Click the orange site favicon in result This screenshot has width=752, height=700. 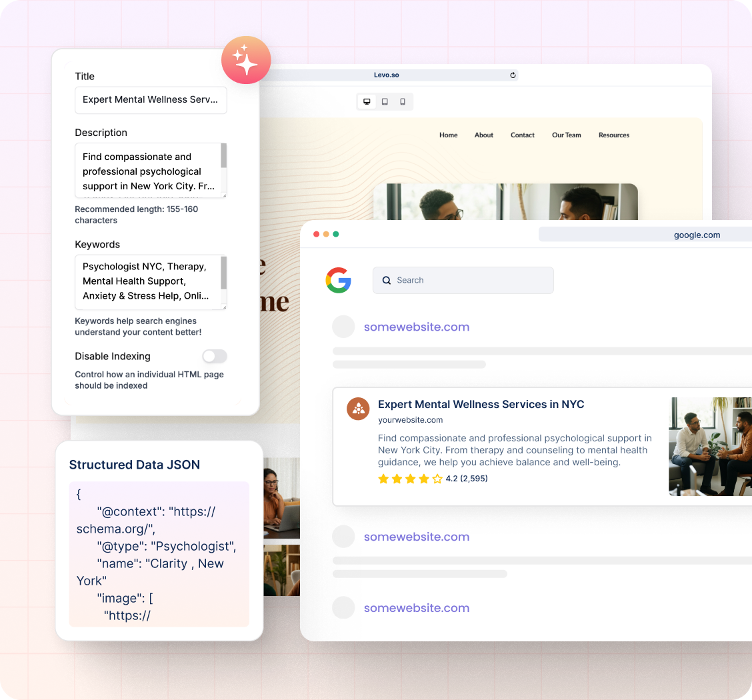tap(358, 409)
